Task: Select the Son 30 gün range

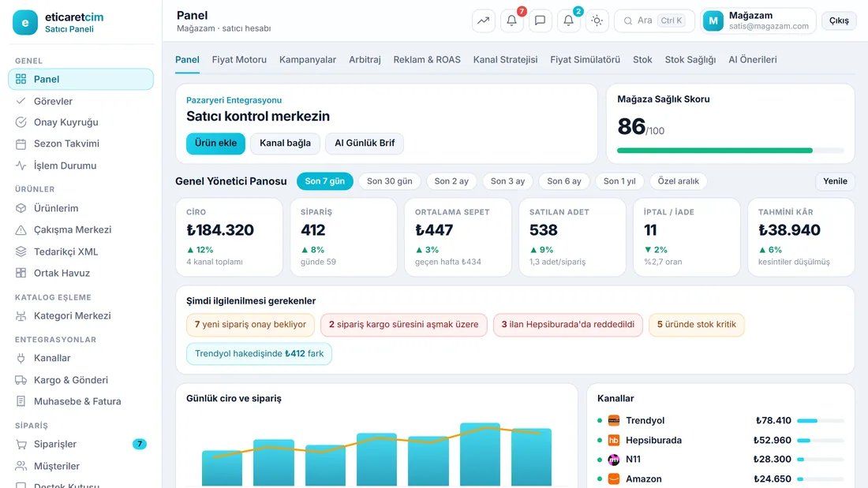Action: coord(390,181)
